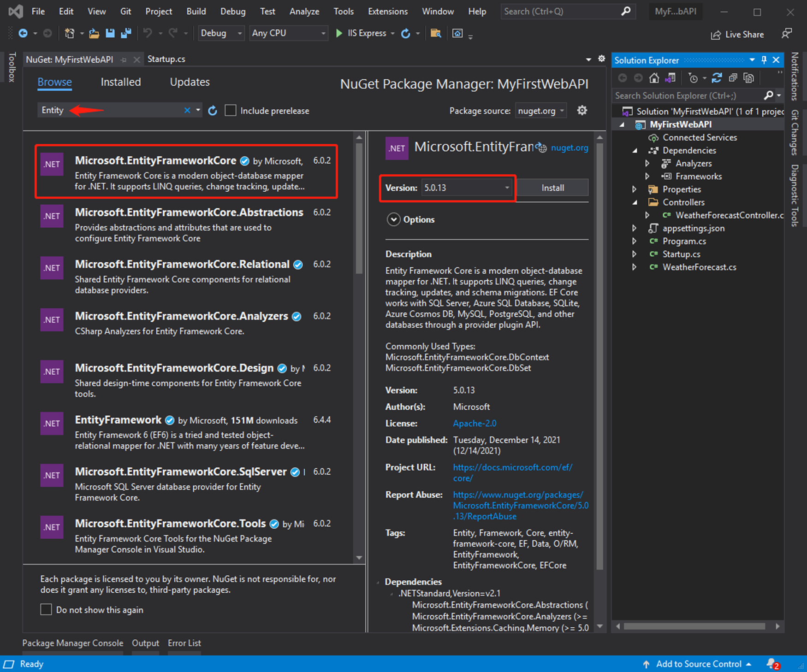This screenshot has height=672, width=807.
Task: Open the Analyze menu
Action: click(x=304, y=11)
